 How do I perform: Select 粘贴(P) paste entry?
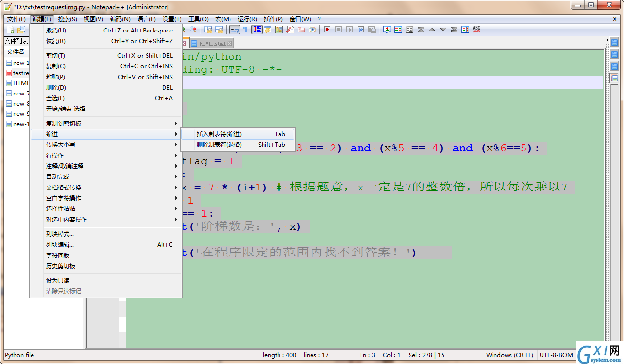coord(106,77)
